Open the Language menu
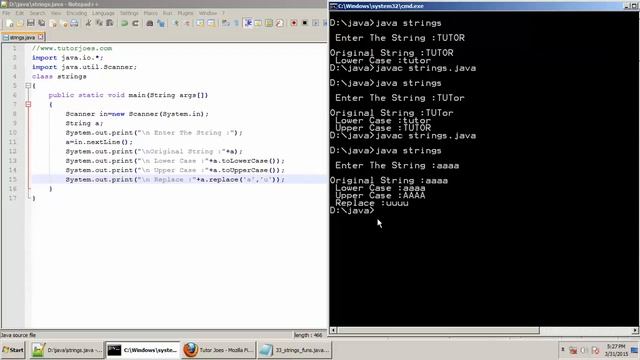 click(x=103, y=13)
